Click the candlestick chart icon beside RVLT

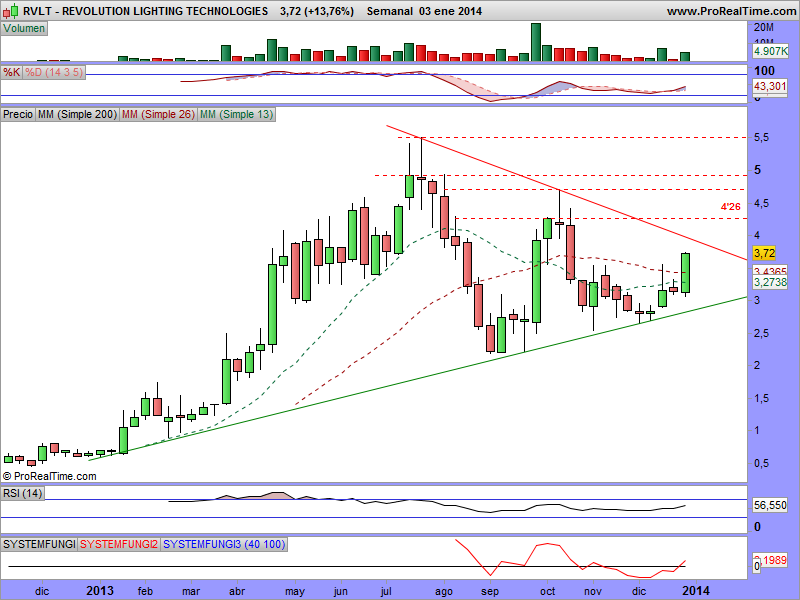click(11, 11)
